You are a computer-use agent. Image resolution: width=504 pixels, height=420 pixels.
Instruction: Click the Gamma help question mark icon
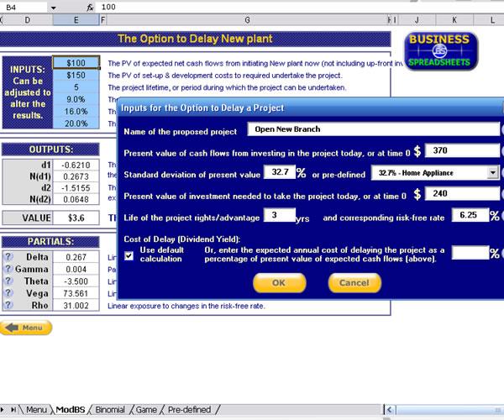tap(8, 270)
